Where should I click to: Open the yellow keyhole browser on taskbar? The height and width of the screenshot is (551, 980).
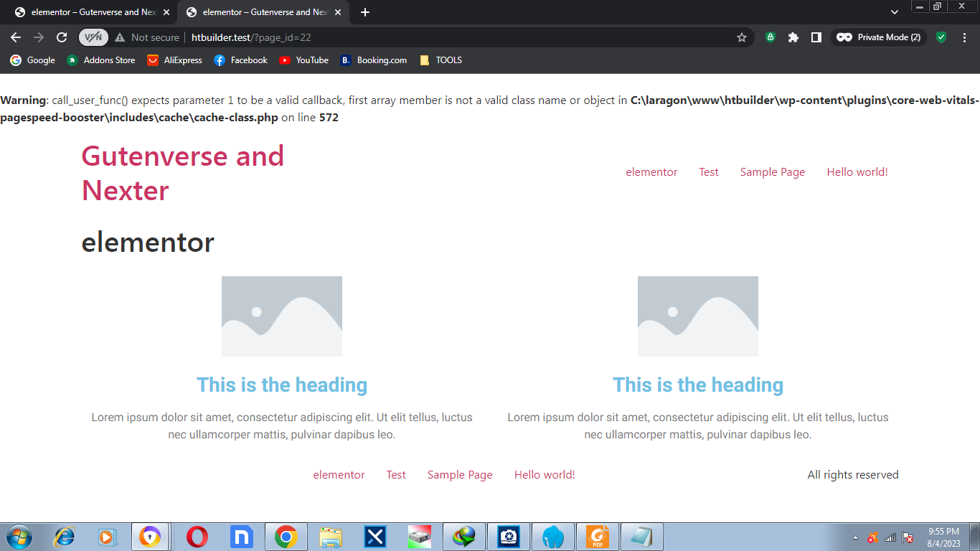coord(150,537)
